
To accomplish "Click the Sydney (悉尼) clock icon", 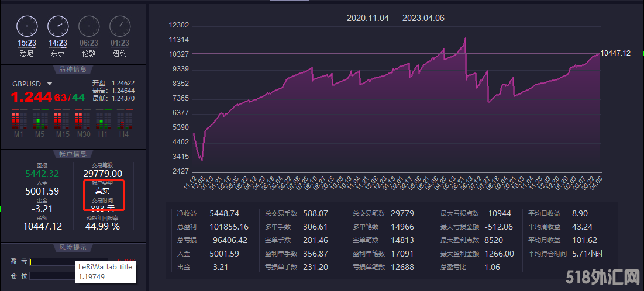I will click(26, 26).
